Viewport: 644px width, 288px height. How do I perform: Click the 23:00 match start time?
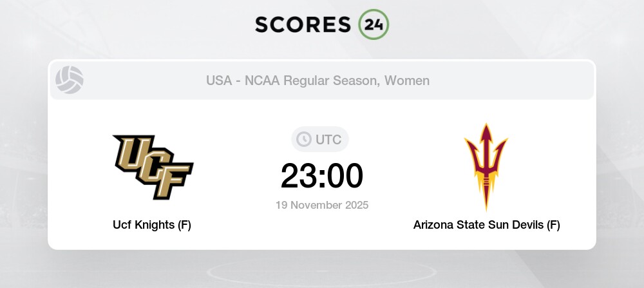[x=322, y=175]
